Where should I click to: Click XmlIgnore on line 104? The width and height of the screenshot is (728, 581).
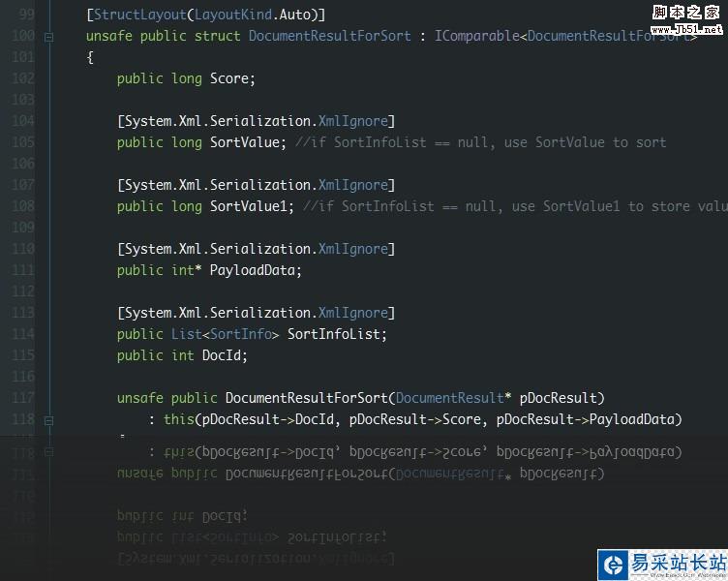pyautogui.click(x=352, y=122)
